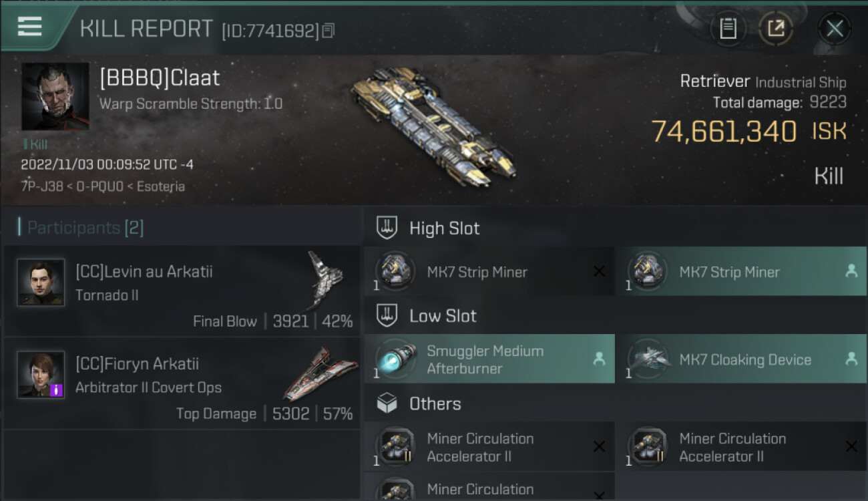Open Claat's character portrait
Viewport: 868px width, 501px height.
click(x=55, y=96)
